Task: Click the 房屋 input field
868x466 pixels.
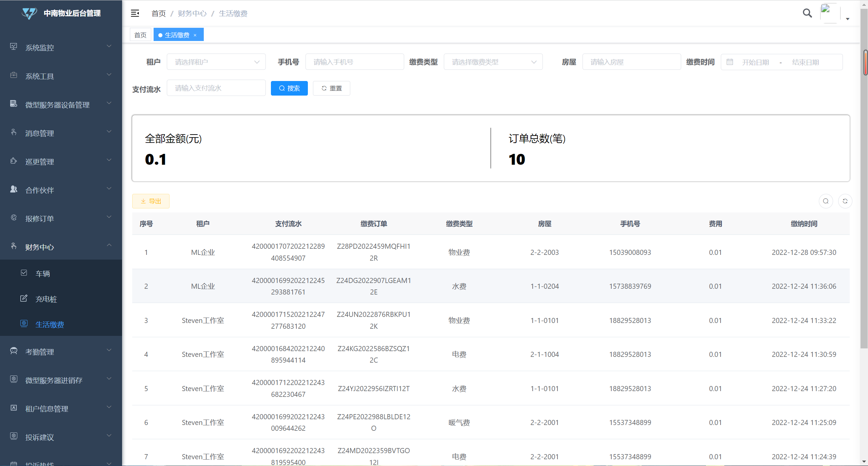Action: click(x=631, y=62)
